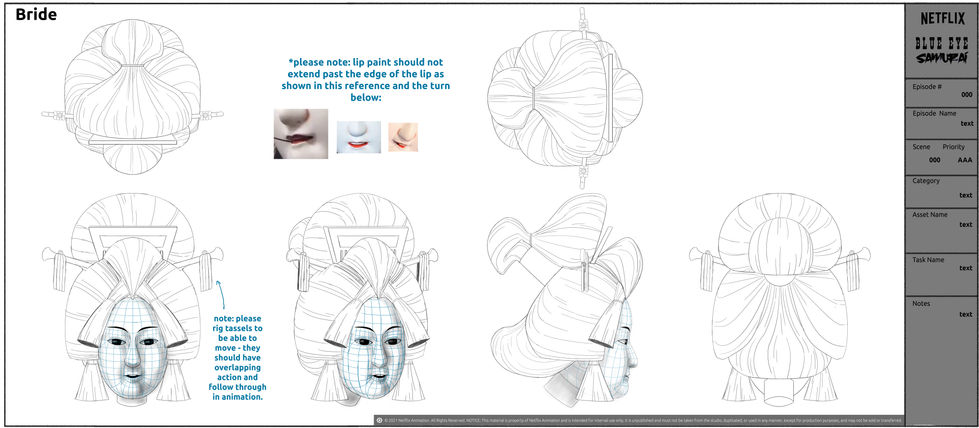Click the front view bride head drawing
Viewport: 979px width, 428px height.
click(132, 297)
